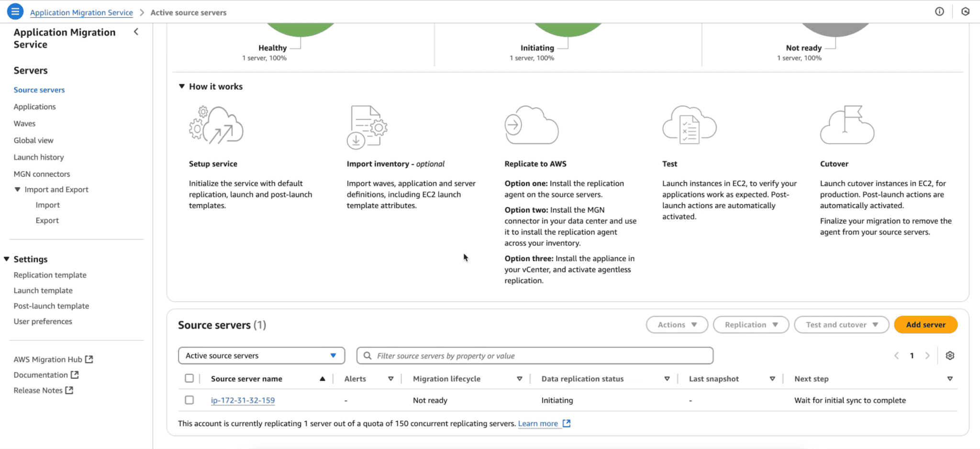Focus the filter source servers input
This screenshot has height=449, width=980.
535,356
